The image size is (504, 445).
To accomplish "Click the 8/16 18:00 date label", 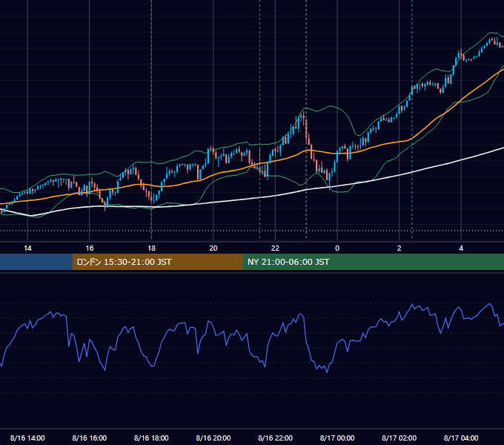I will click(151, 438).
